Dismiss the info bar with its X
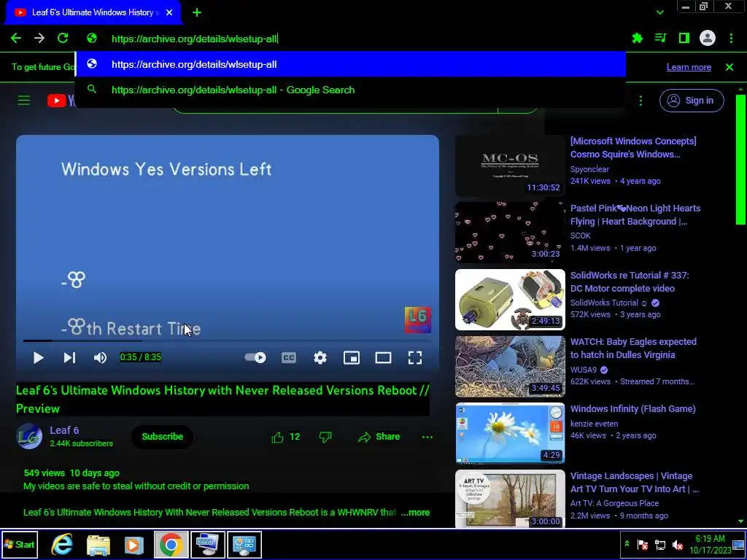 [729, 67]
